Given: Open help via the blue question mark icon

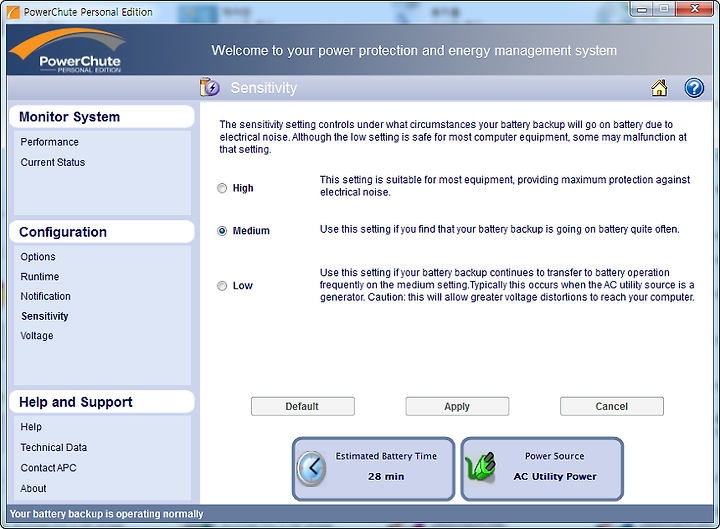Looking at the screenshot, I should (694, 88).
